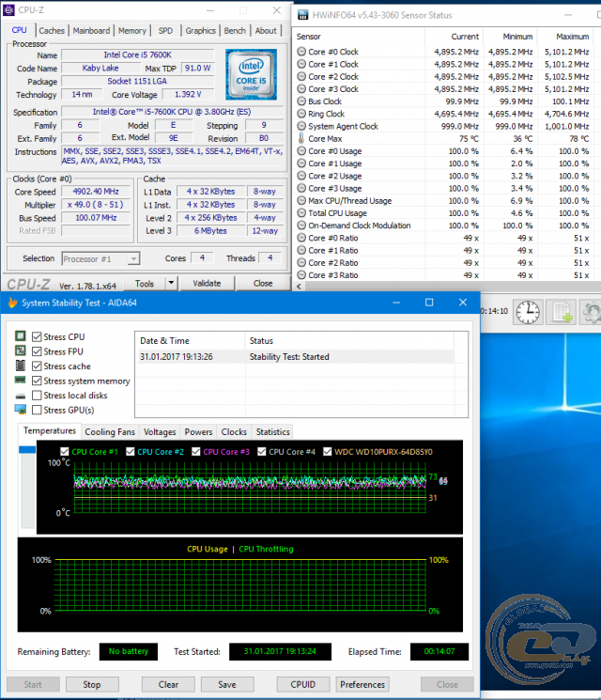Toggle the Stress FPU checkbox
This screenshot has width=601, height=700.
(x=37, y=351)
